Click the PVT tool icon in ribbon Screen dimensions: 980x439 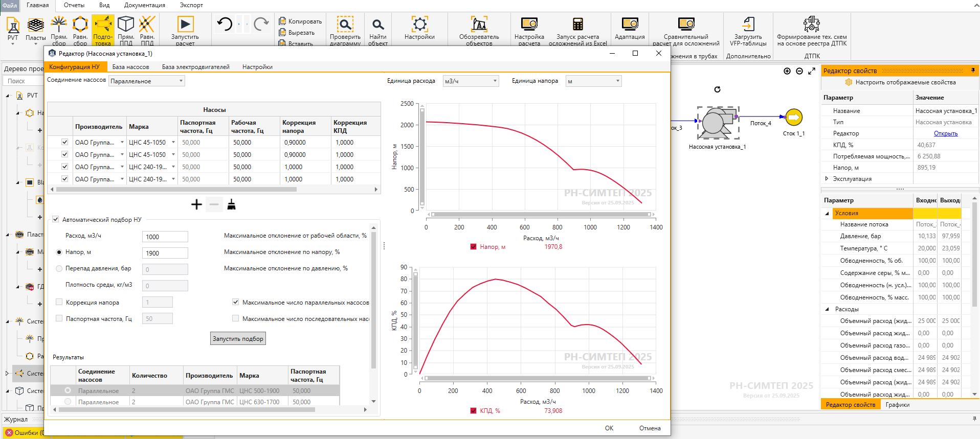pos(13,26)
